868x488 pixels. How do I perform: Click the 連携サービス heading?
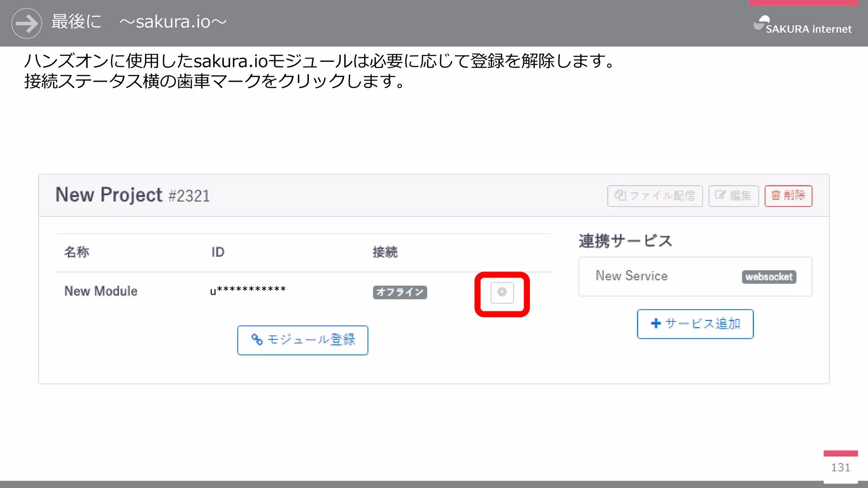click(x=625, y=241)
